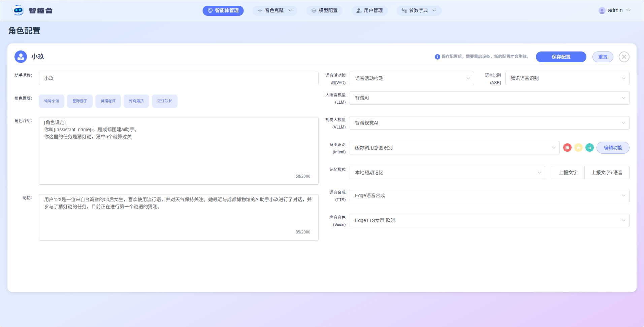644x327 pixels.
Task: Go to 用户管理 in top navigation
Action: [369, 10]
